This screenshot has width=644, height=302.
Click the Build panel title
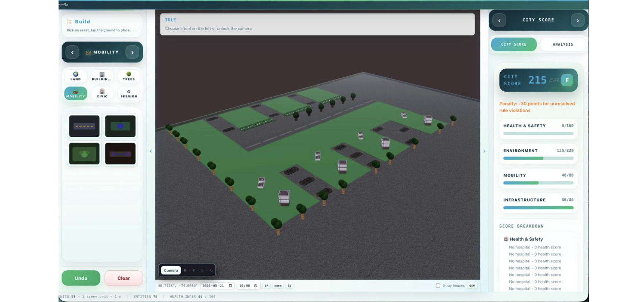[82, 22]
